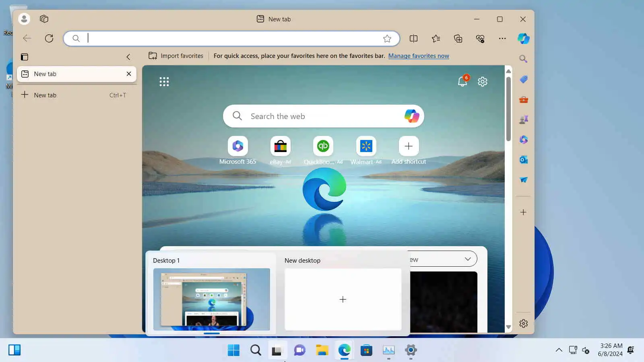Open sidebar Tools briefcase icon
The height and width of the screenshot is (362, 644).
523,99
